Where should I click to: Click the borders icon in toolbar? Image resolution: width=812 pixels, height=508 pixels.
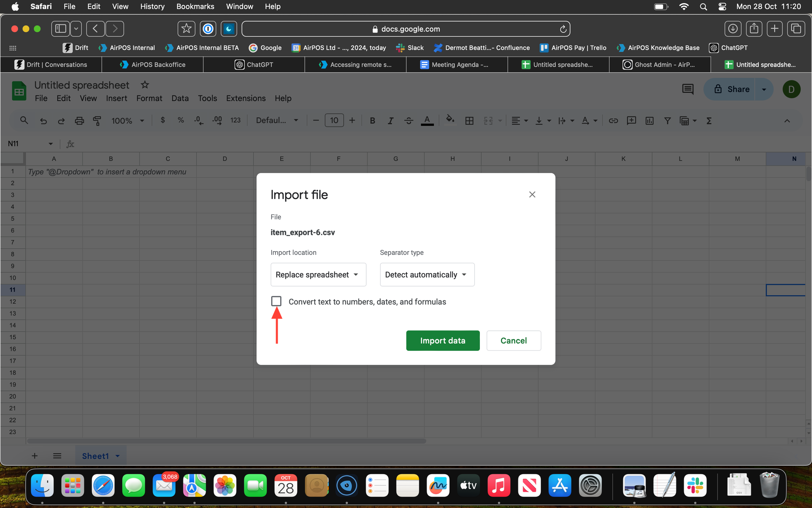tap(469, 121)
